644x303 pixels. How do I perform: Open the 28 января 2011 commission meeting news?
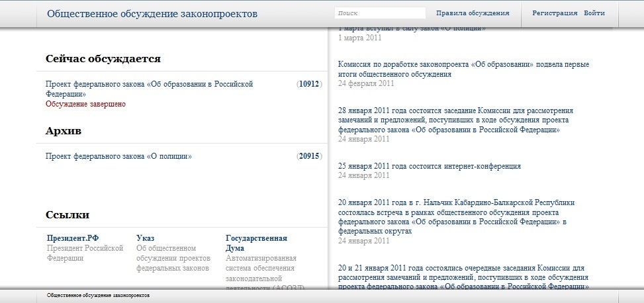coord(455,120)
